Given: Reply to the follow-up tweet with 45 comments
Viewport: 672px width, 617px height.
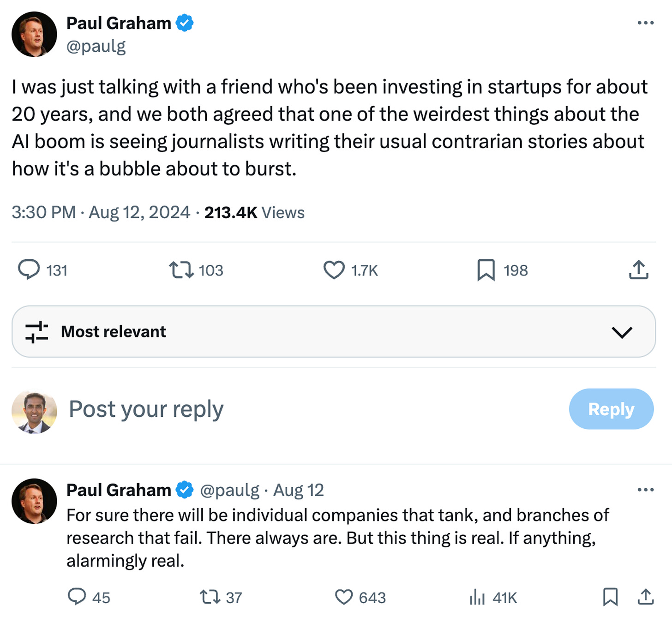Looking at the screenshot, I should 77,597.
